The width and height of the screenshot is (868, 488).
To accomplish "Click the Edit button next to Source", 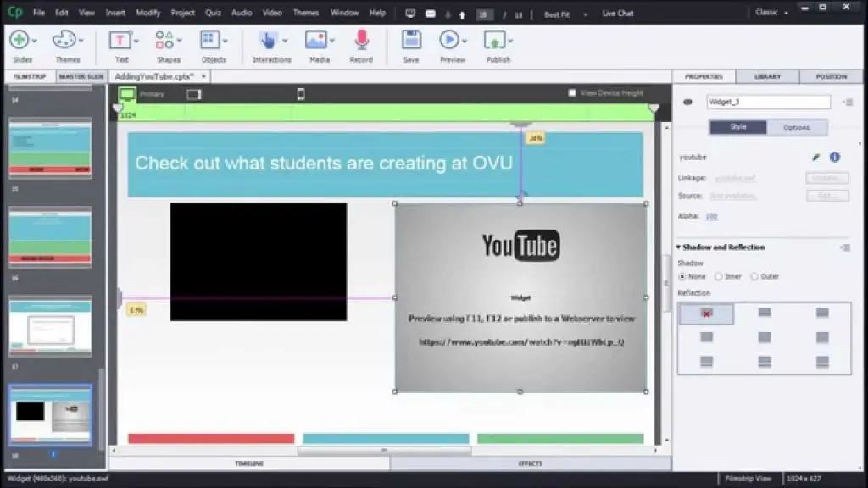I will tap(827, 196).
